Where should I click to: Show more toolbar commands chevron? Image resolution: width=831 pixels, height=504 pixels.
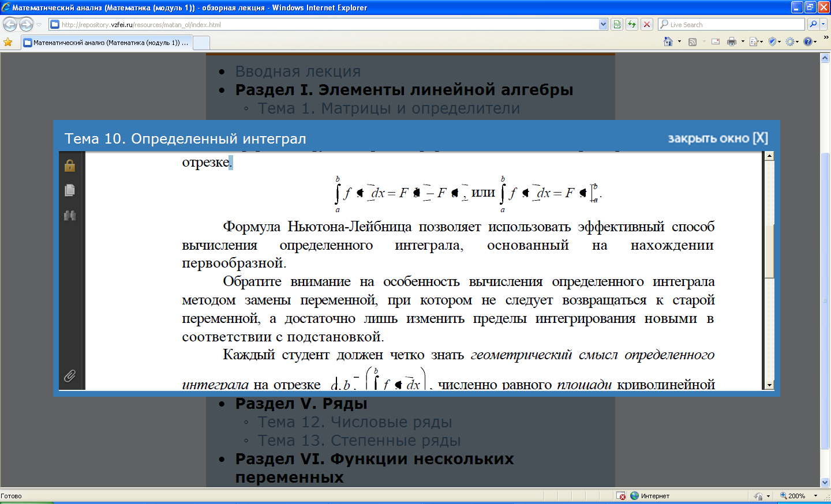826,38
